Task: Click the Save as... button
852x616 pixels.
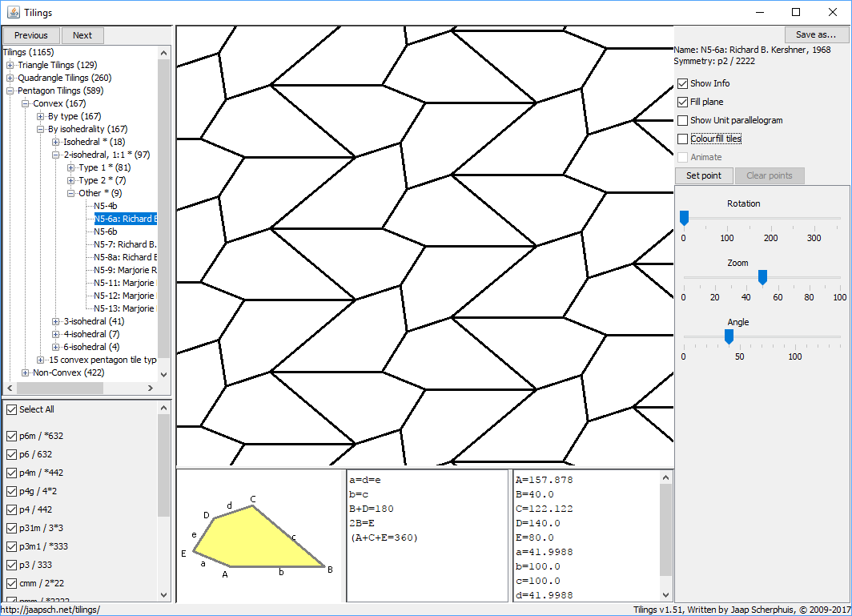Action: coord(816,34)
